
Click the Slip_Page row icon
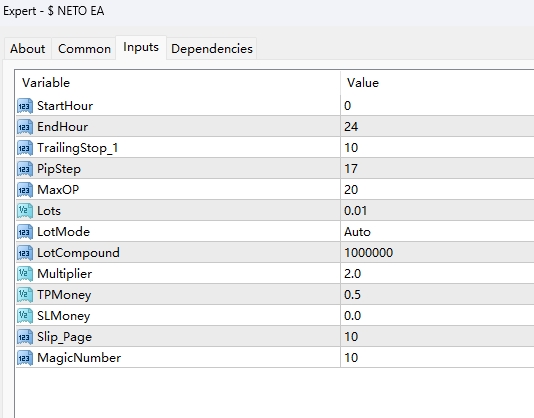25,337
